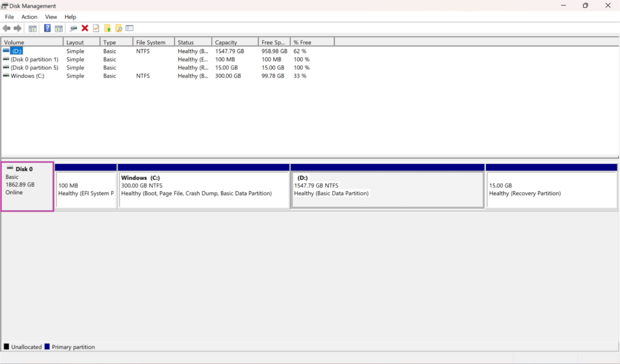Viewport: 620px width, 364px height.
Task: Open the File menu
Action: pos(9,16)
